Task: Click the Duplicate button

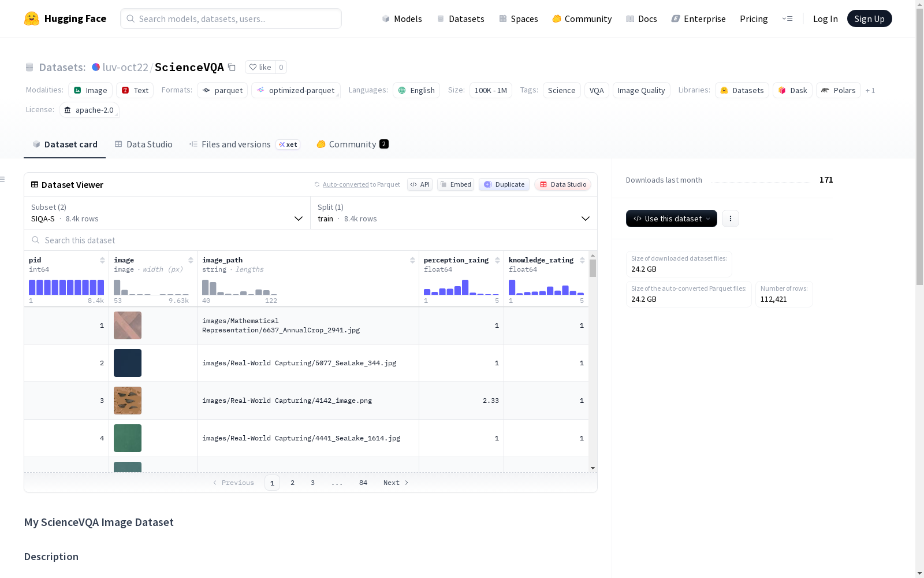Action: click(x=504, y=184)
